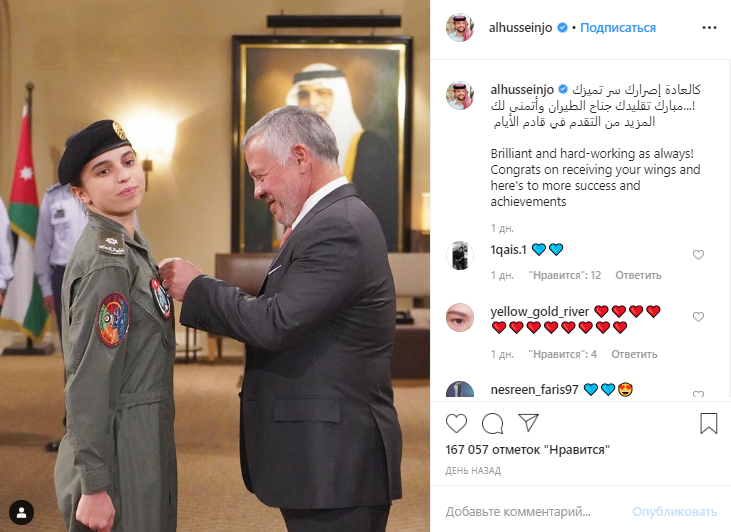Open comment bubble icon below post
Viewport: 731px width, 532px height.
(x=492, y=423)
